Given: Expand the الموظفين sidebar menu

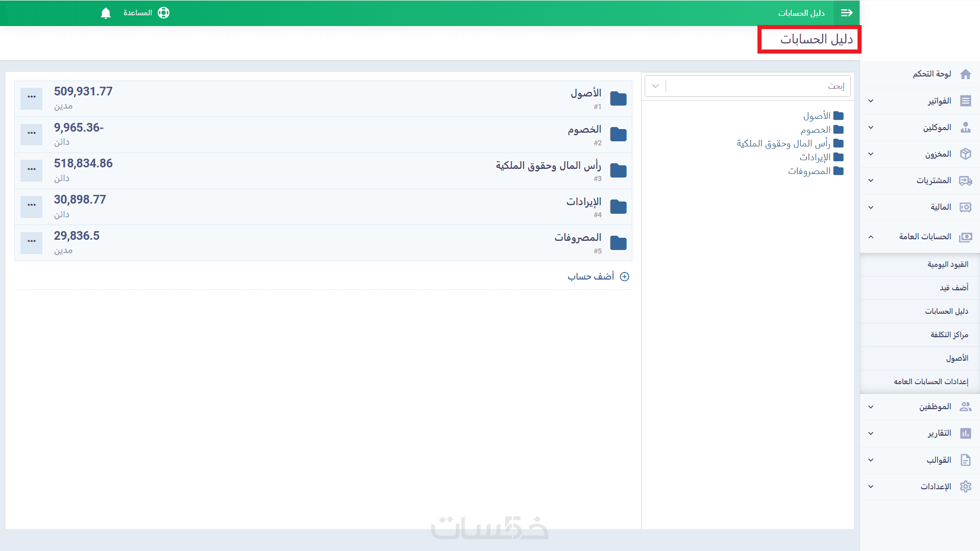Looking at the screenshot, I should click(x=871, y=407).
